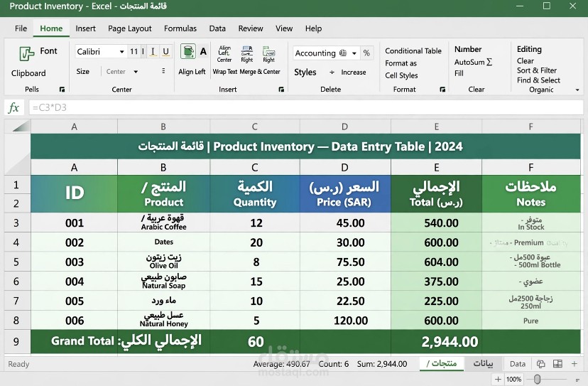Viewport: 588px width, 386px height.
Task: Click the font color A icon
Action: [203, 51]
